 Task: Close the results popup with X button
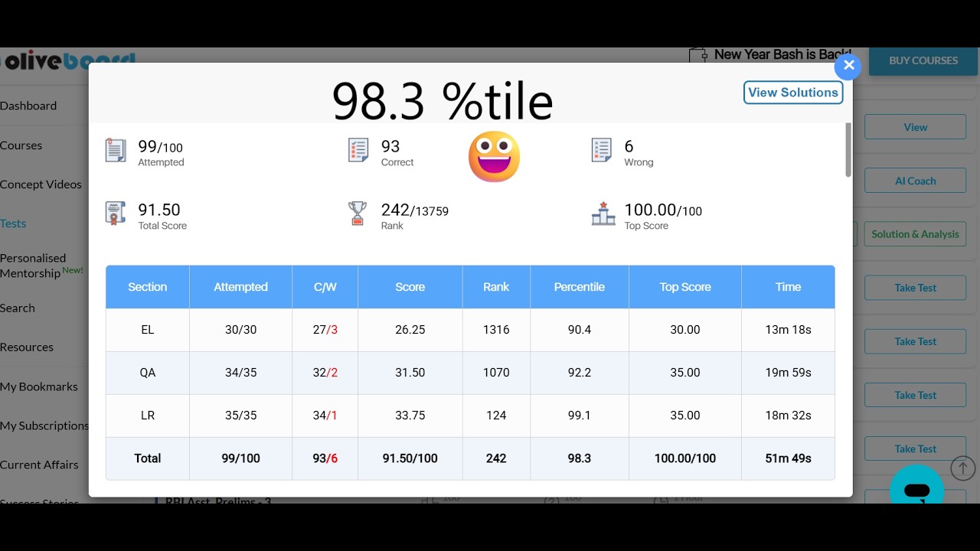click(x=848, y=66)
